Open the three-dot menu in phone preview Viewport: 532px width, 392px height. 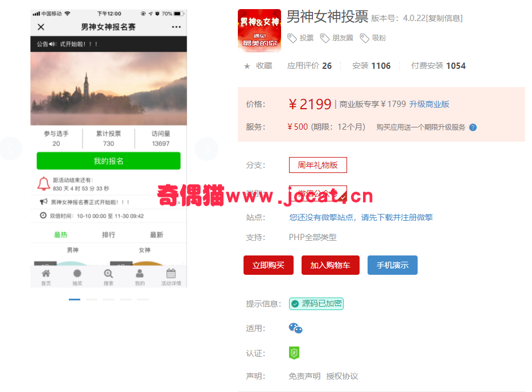[x=176, y=27]
